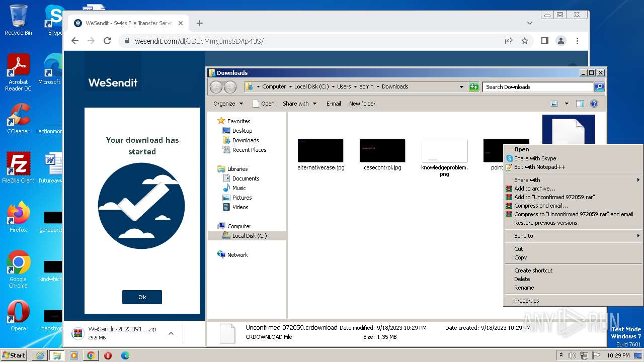Open Explorer help icon
Viewport: 644px width, 362px height.
click(x=594, y=104)
